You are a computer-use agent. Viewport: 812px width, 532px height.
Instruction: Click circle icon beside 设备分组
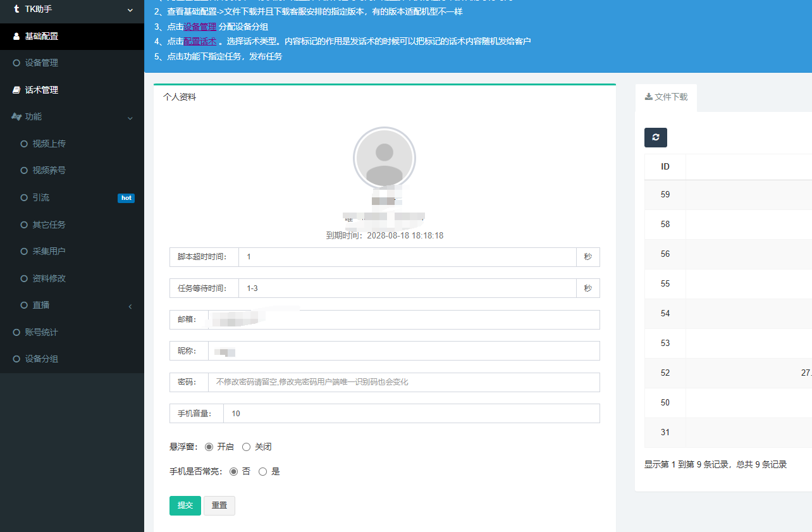click(x=16, y=359)
